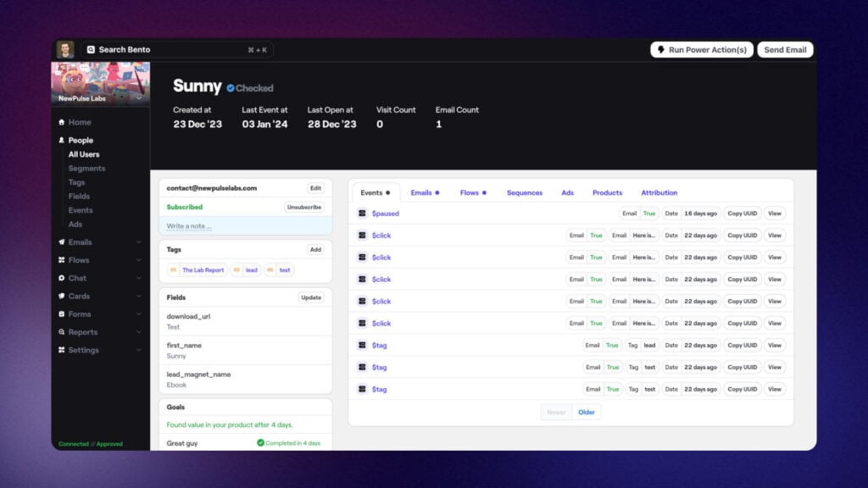This screenshot has height=488, width=868.
Task: Click the blue Checked verification badge
Action: click(231, 88)
